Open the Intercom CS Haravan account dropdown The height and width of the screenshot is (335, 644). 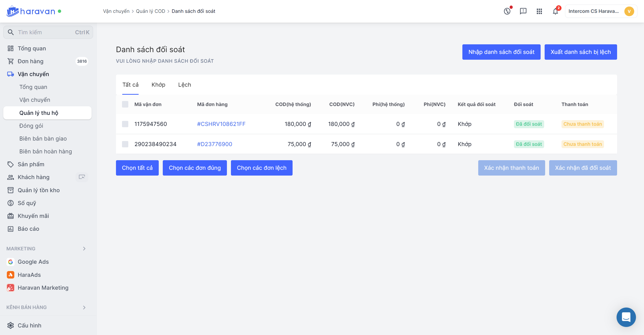[601, 11]
